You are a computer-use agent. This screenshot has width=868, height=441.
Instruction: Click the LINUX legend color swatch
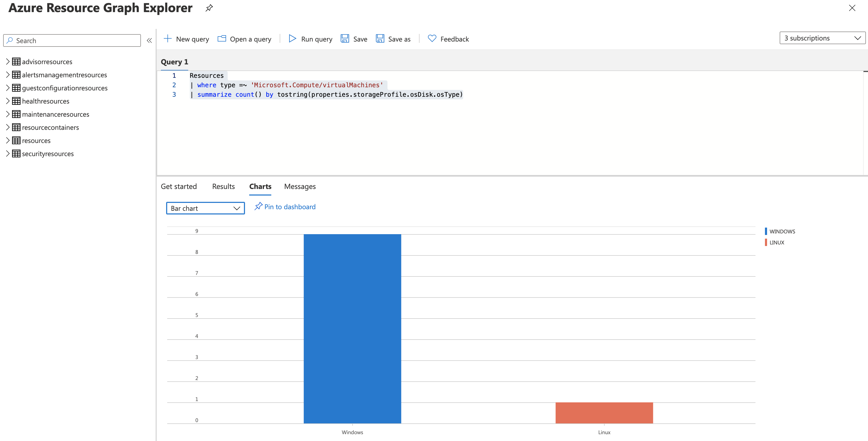click(765, 242)
